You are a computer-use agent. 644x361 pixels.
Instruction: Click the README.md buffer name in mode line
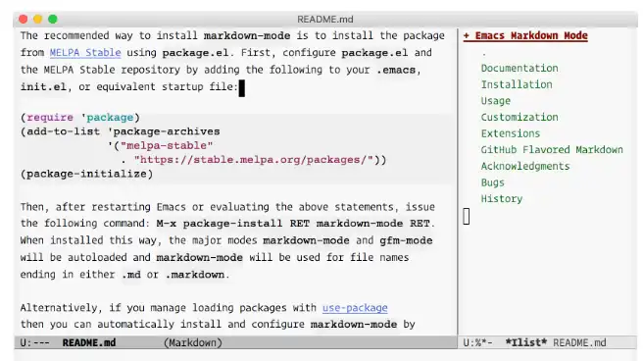pyautogui.click(x=89, y=342)
